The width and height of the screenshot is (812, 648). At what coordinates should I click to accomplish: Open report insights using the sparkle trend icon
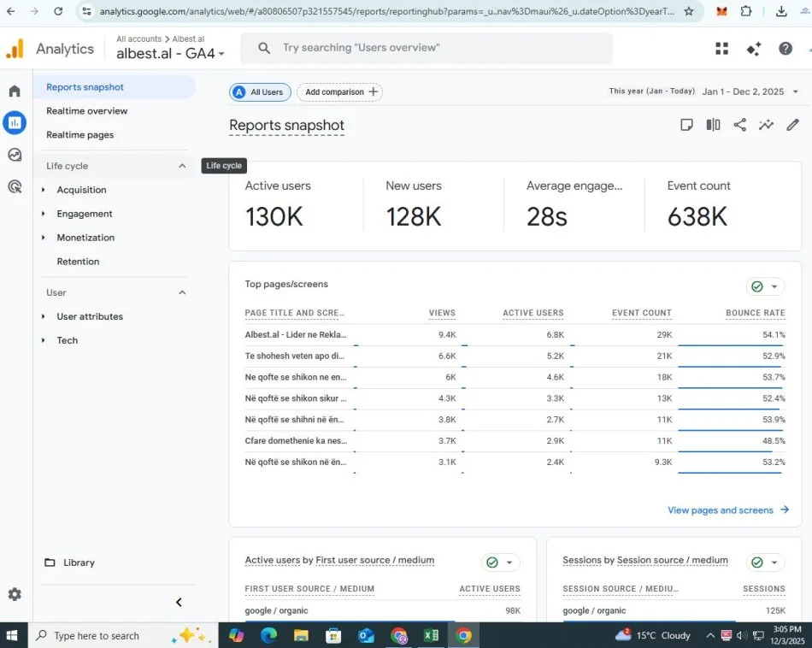click(x=766, y=125)
